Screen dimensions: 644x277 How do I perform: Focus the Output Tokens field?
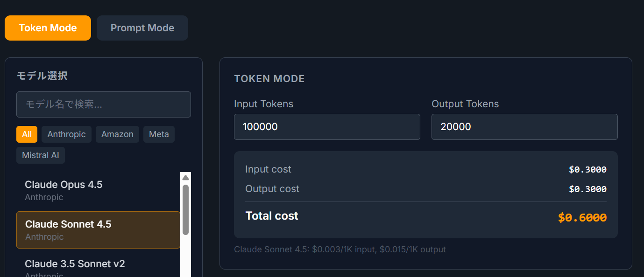pos(524,126)
